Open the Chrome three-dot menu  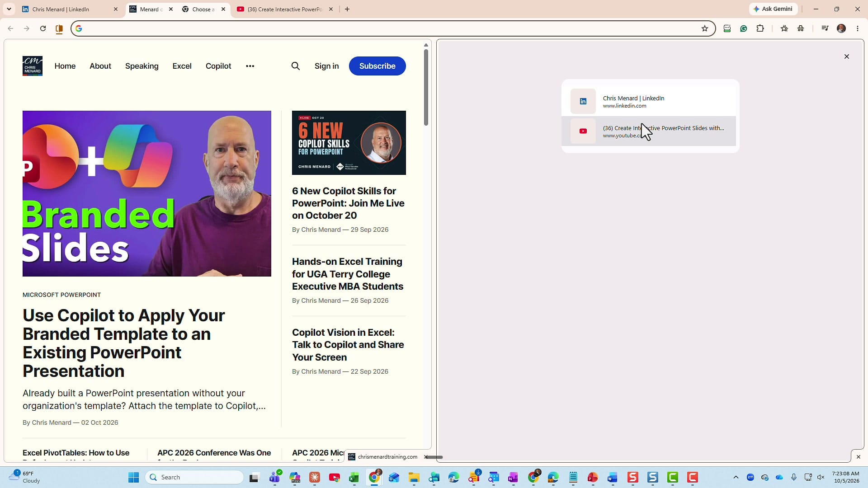[858, 28]
